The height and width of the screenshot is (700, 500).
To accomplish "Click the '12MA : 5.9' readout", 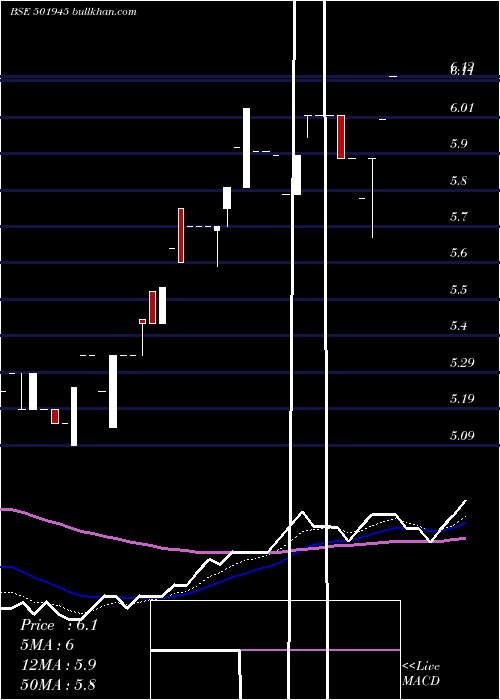I will pyautogui.click(x=58, y=665).
